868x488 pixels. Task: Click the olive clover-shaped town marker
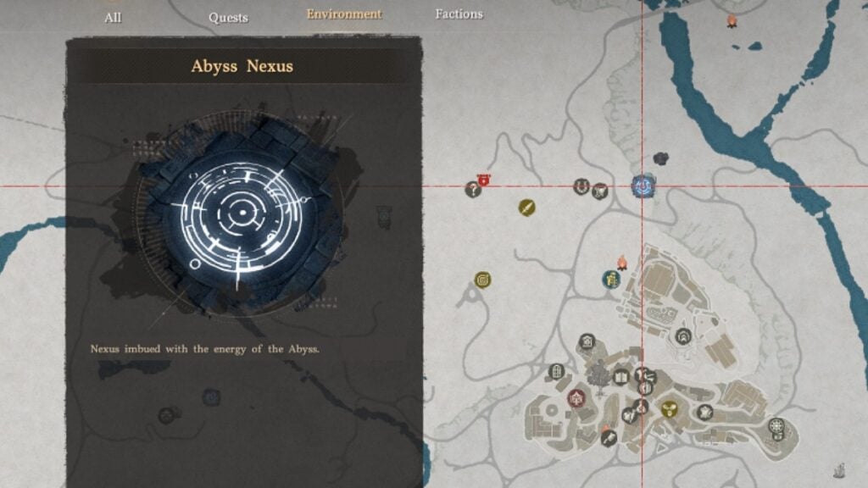670,410
